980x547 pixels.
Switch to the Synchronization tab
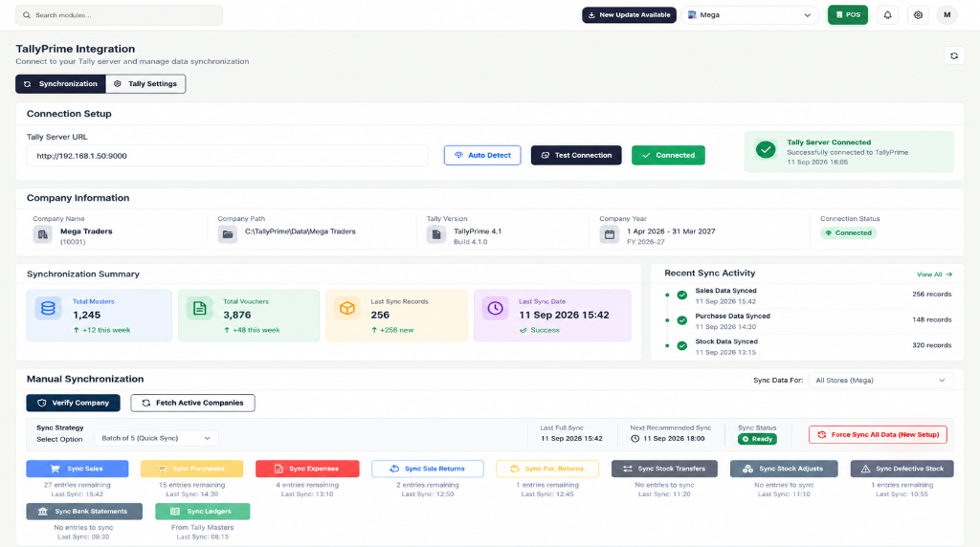60,83
